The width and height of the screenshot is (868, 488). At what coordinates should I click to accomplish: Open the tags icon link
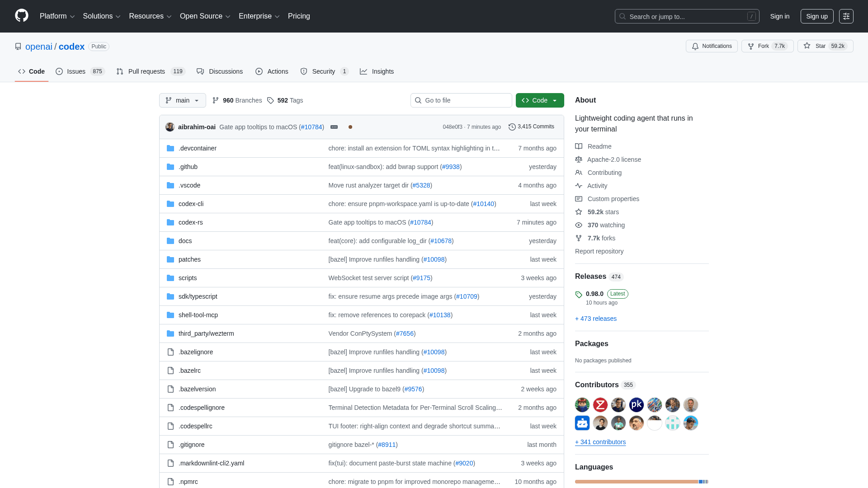click(x=270, y=100)
